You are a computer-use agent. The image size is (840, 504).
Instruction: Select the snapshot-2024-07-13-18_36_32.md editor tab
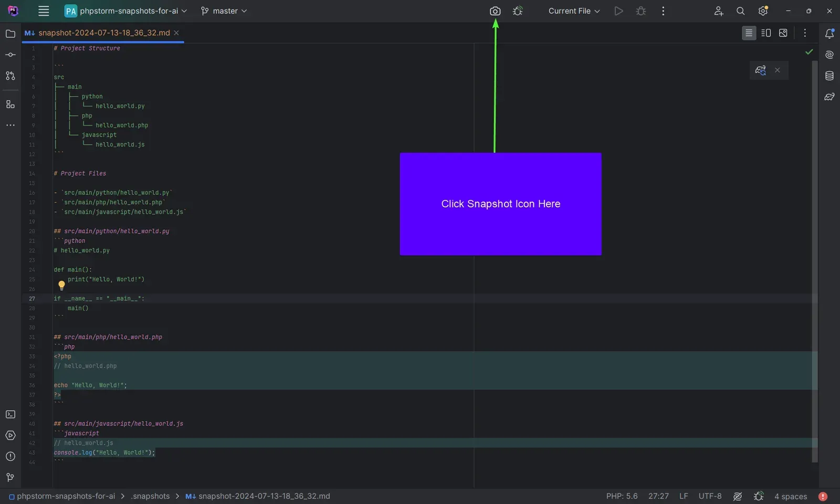[104, 33]
